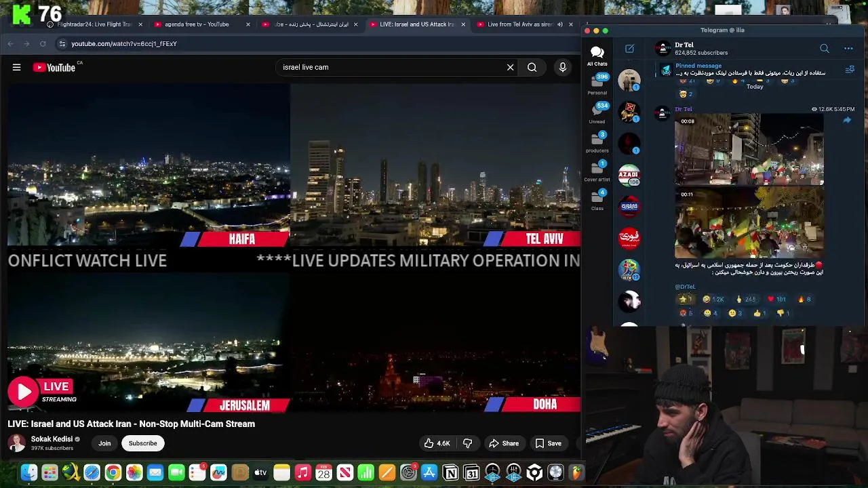
Task: Open Notion from the Dock
Action: point(450,472)
